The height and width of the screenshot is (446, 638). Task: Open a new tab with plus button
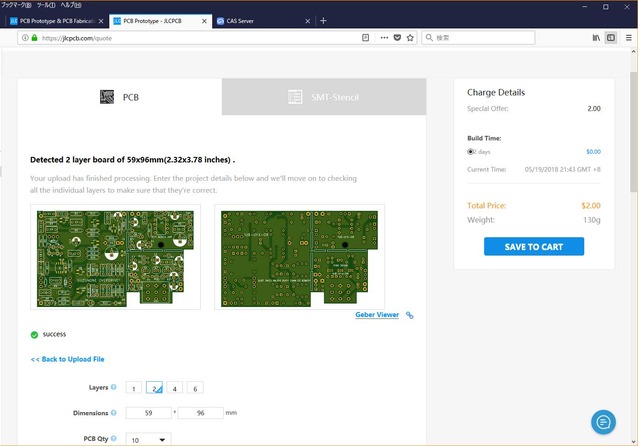[x=323, y=21]
